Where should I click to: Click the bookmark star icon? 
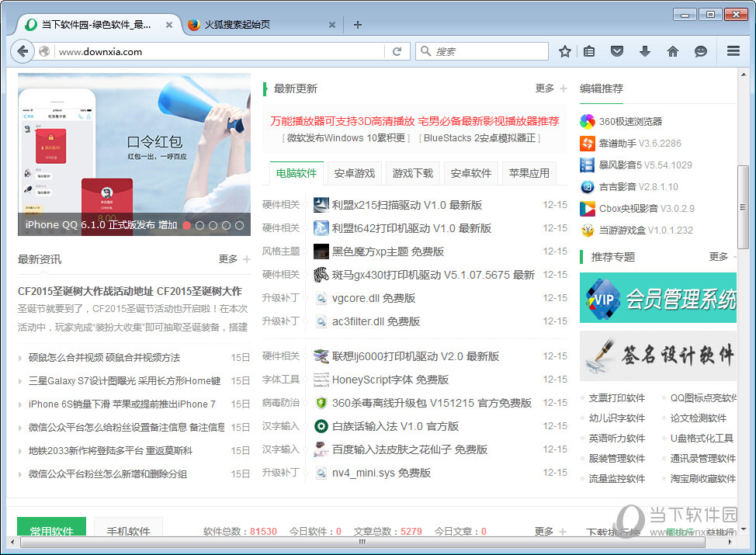tap(565, 51)
